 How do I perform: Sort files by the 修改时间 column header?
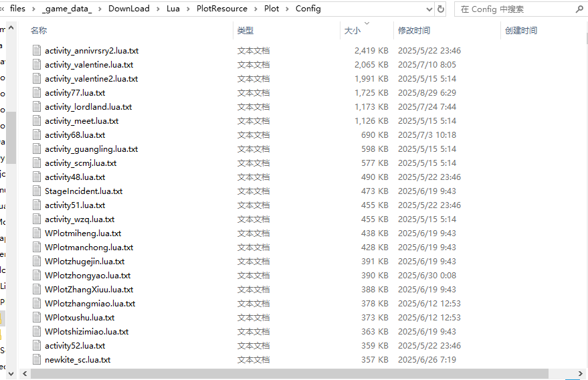click(x=414, y=31)
